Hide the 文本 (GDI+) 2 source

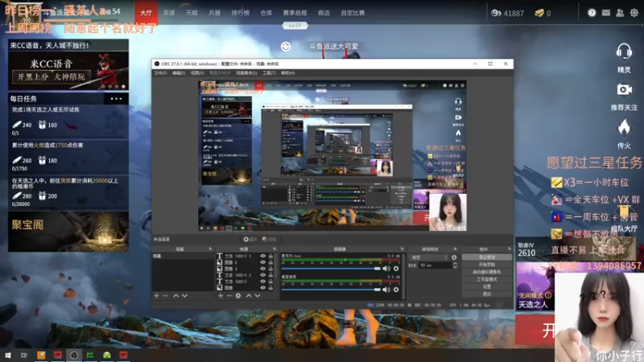(263, 275)
